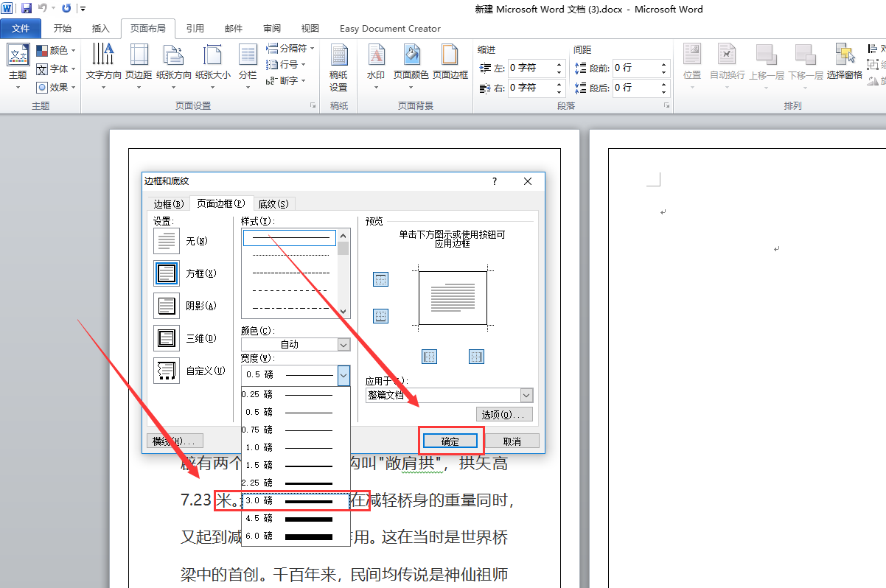Image resolution: width=886 pixels, height=588 pixels.
Task: Open the 页面颜色 page color menu
Action: (411, 66)
